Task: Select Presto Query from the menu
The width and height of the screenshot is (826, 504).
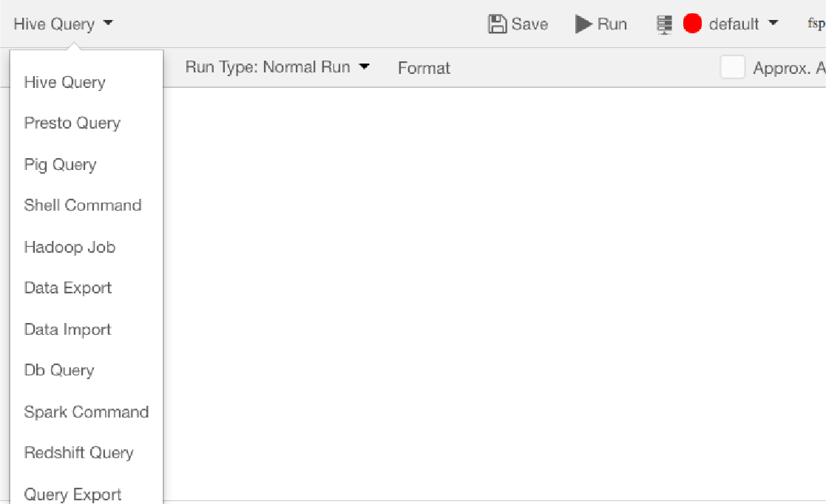Action: tap(72, 123)
